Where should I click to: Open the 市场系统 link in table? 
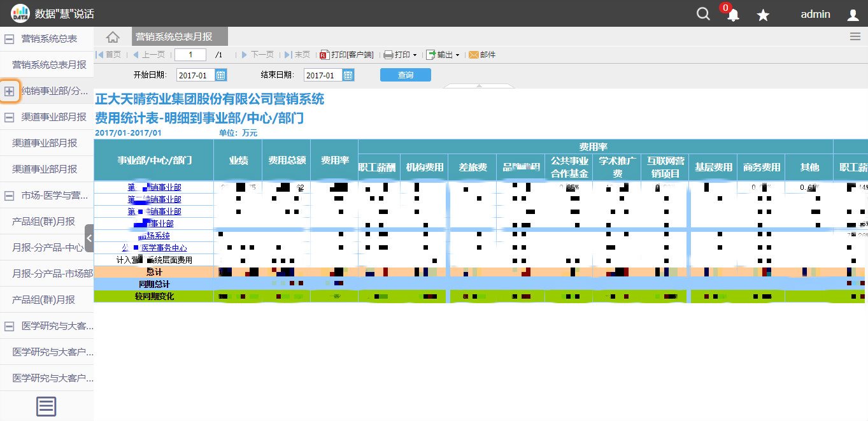(x=153, y=236)
